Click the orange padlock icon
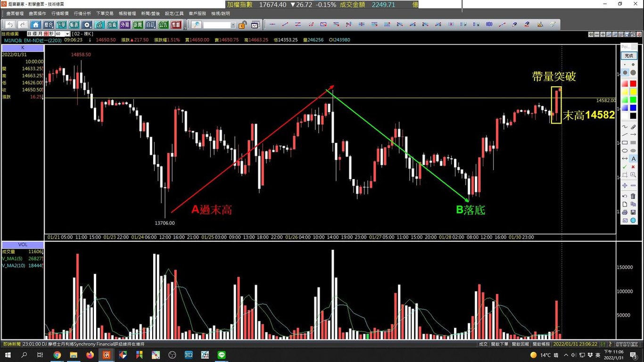The height and width of the screenshot is (362, 644). pos(242,25)
